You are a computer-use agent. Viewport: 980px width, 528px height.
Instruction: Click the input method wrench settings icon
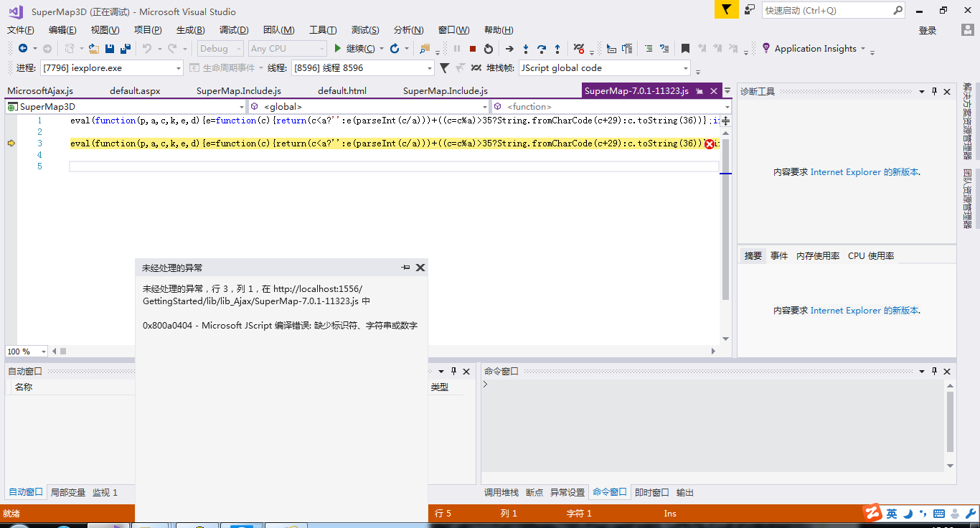[970, 514]
